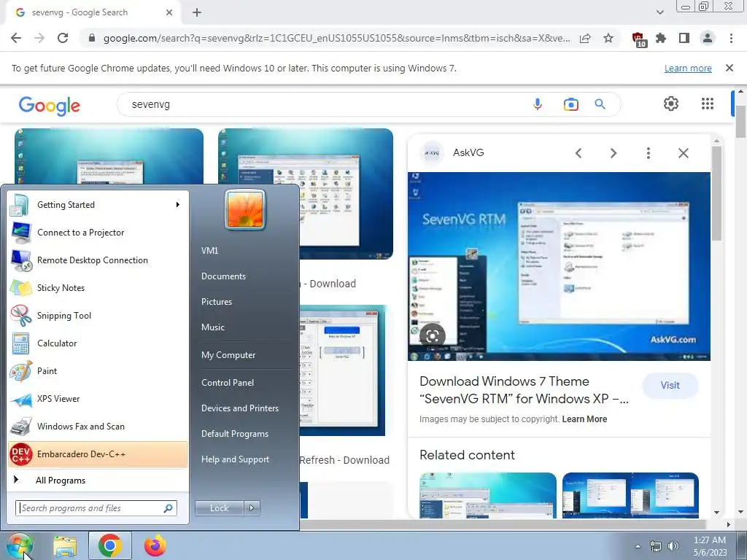Open the red shield extension icon

tap(638, 39)
